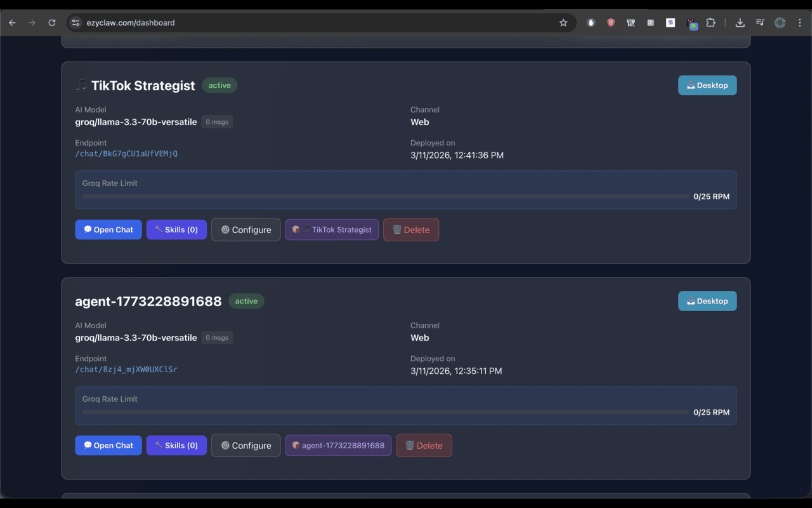Click 0 msgs badge on TikTok Strategist
The width and height of the screenshot is (812, 508).
tap(217, 122)
